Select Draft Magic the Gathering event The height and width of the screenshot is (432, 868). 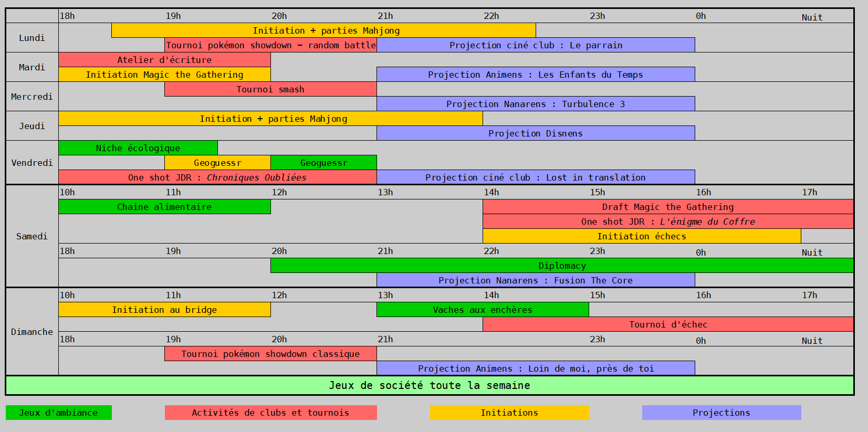click(x=668, y=207)
